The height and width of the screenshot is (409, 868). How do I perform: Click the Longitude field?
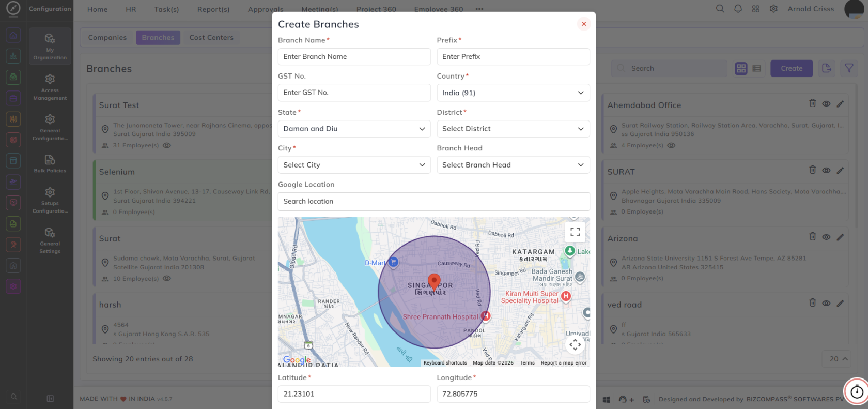[x=513, y=394]
